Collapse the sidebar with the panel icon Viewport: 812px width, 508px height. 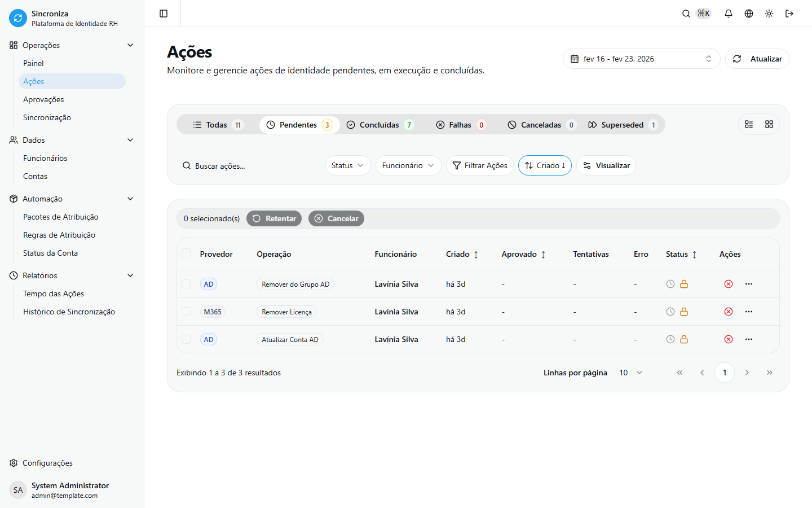click(163, 13)
